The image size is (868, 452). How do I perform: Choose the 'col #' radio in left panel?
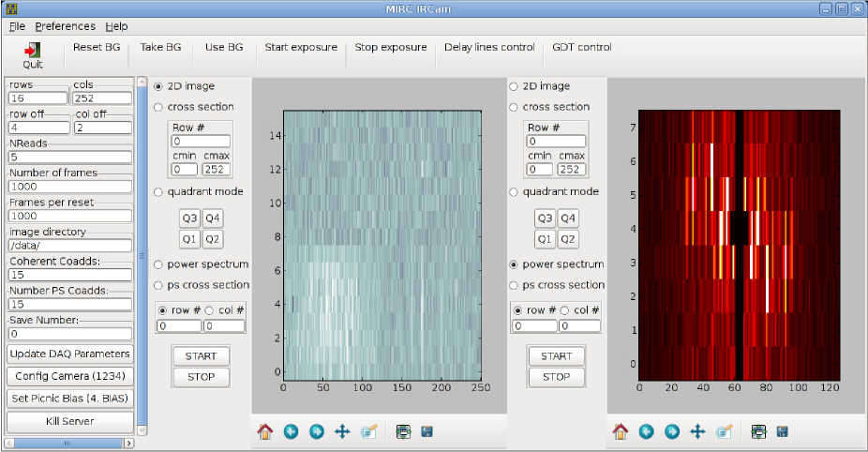click(209, 310)
